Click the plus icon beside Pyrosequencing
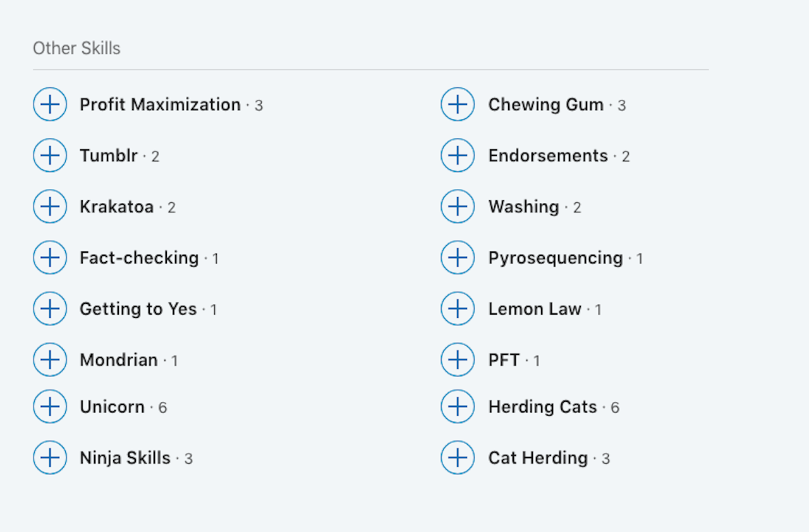809x532 pixels. [x=458, y=258]
